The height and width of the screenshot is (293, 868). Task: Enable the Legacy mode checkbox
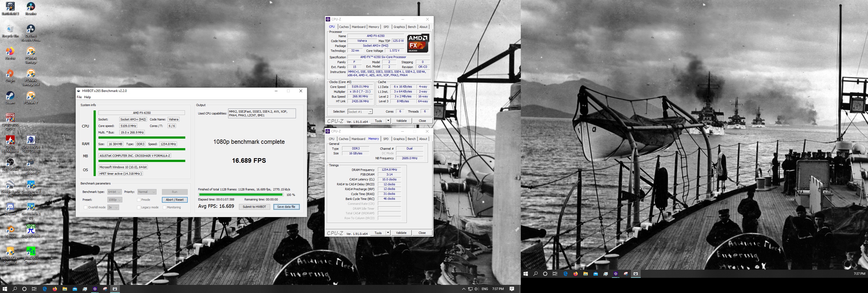pos(139,207)
